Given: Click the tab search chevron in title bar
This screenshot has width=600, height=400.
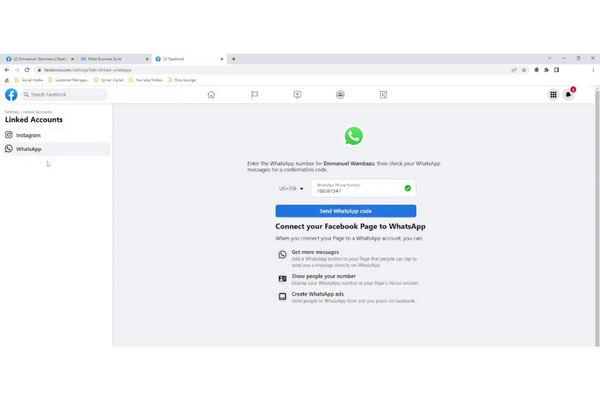Looking at the screenshot, I should coord(549,58).
